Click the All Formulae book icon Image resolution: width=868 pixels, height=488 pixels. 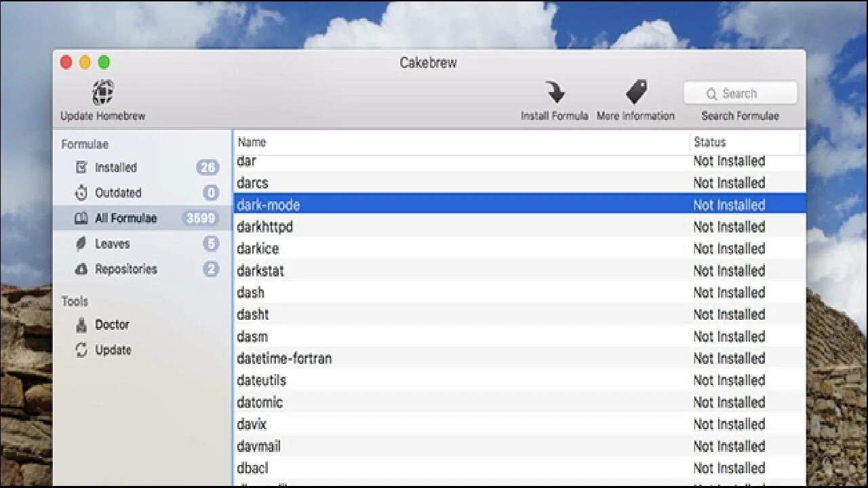(x=81, y=218)
